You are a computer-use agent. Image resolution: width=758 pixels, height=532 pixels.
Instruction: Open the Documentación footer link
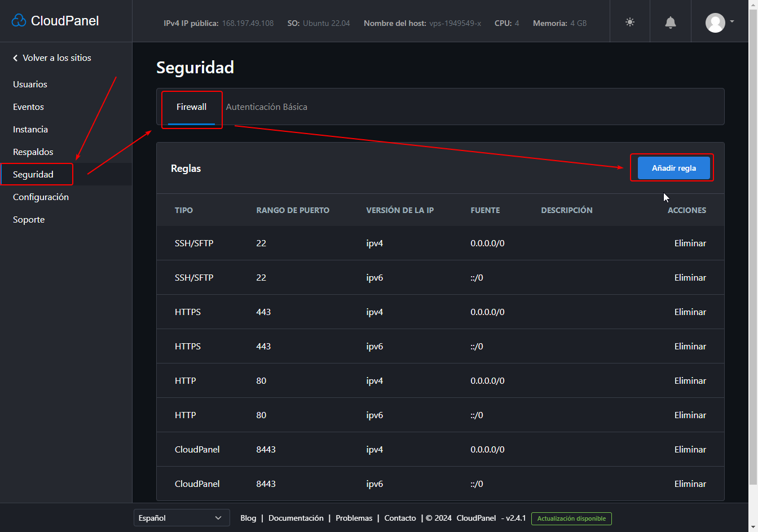pos(296,518)
